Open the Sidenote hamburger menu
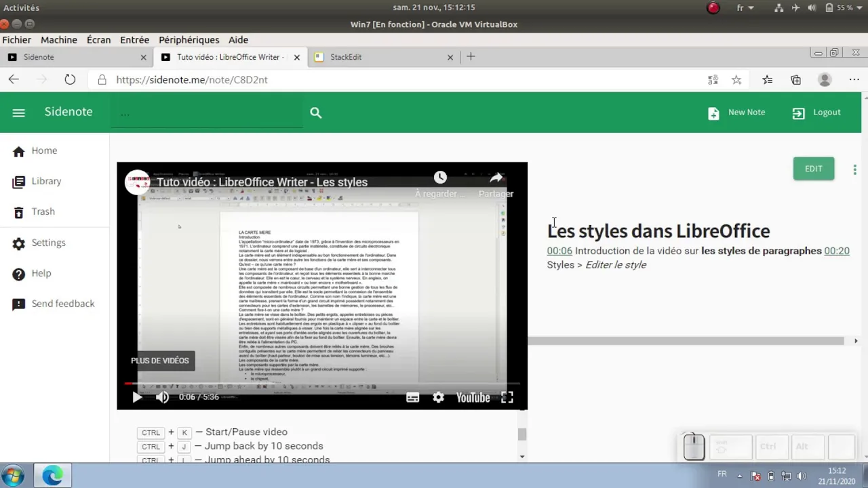This screenshot has width=868, height=488. coord(18,113)
